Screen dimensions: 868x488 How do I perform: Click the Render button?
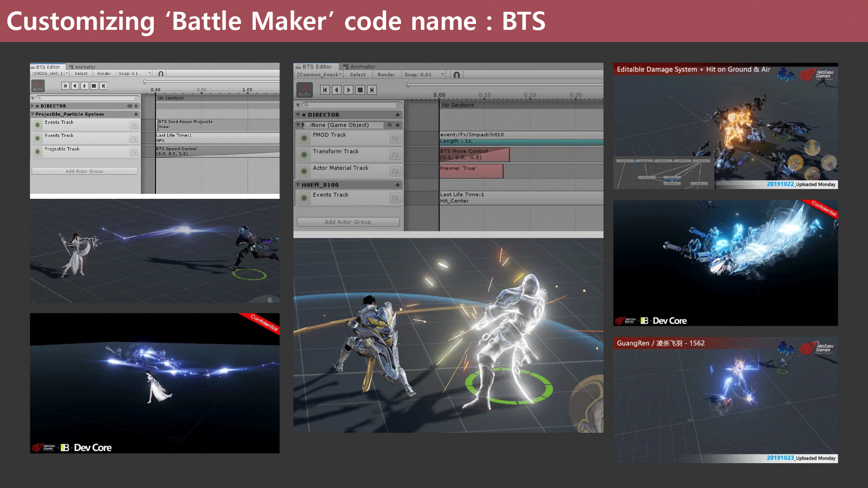tap(386, 75)
